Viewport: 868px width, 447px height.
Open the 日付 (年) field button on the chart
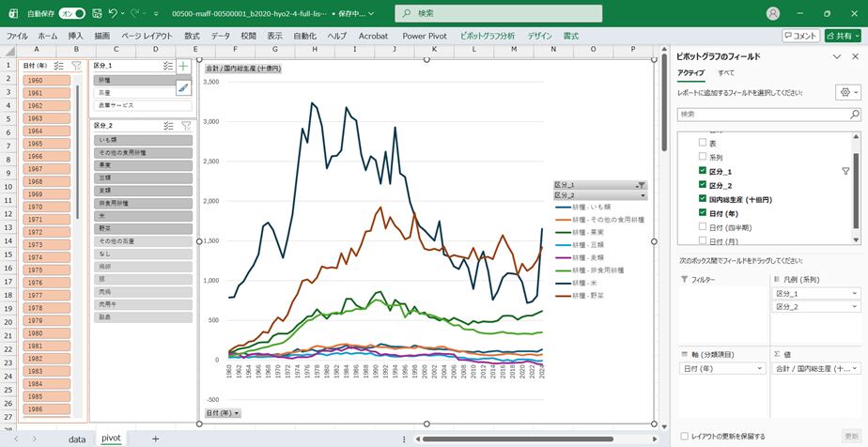pyautogui.click(x=224, y=413)
